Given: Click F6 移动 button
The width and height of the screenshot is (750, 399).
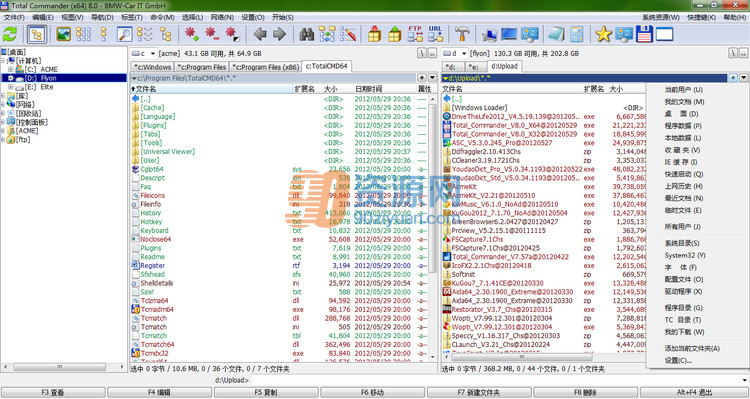Looking at the screenshot, I should point(373,392).
